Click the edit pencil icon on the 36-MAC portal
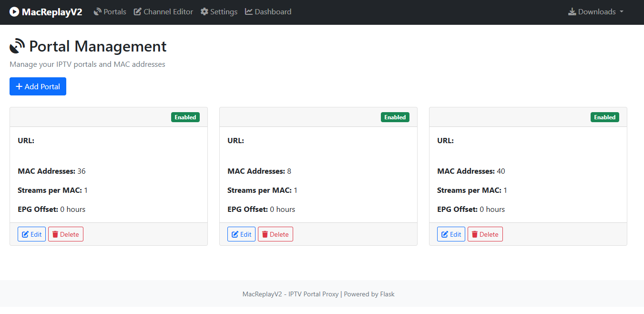This screenshot has height=314, width=644. pyautogui.click(x=25, y=234)
